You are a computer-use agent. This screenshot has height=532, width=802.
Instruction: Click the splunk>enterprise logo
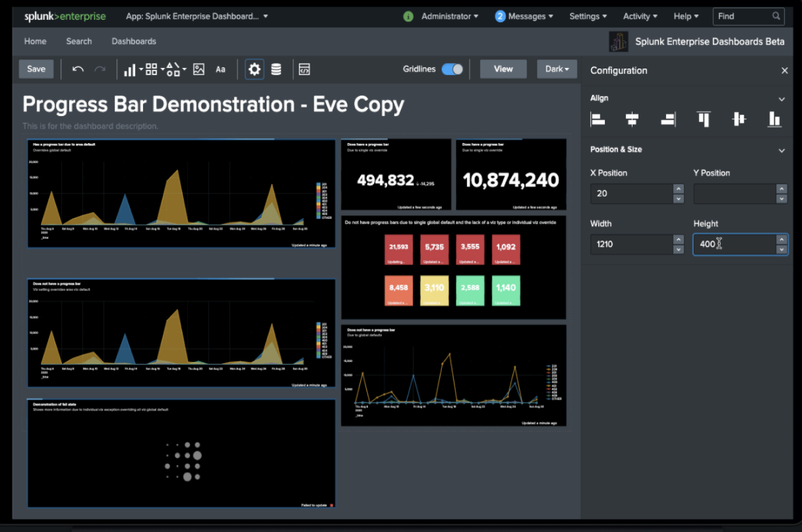point(65,16)
